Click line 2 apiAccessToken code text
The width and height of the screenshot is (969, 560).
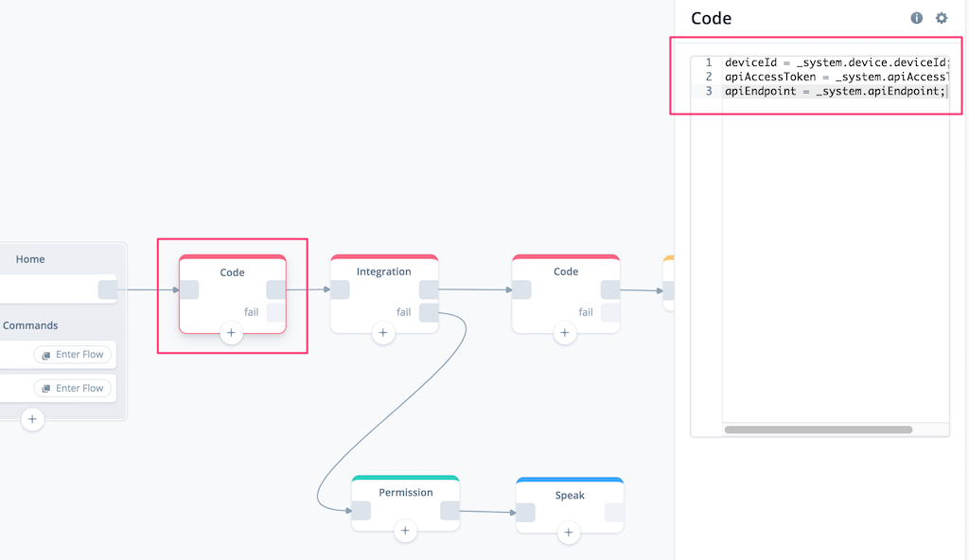837,77
